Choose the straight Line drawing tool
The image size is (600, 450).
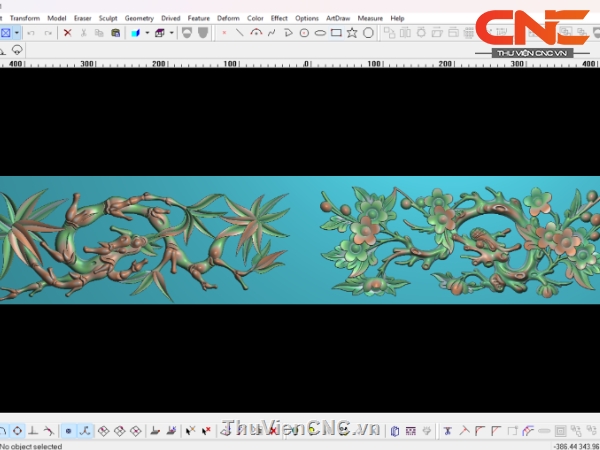coord(240,33)
